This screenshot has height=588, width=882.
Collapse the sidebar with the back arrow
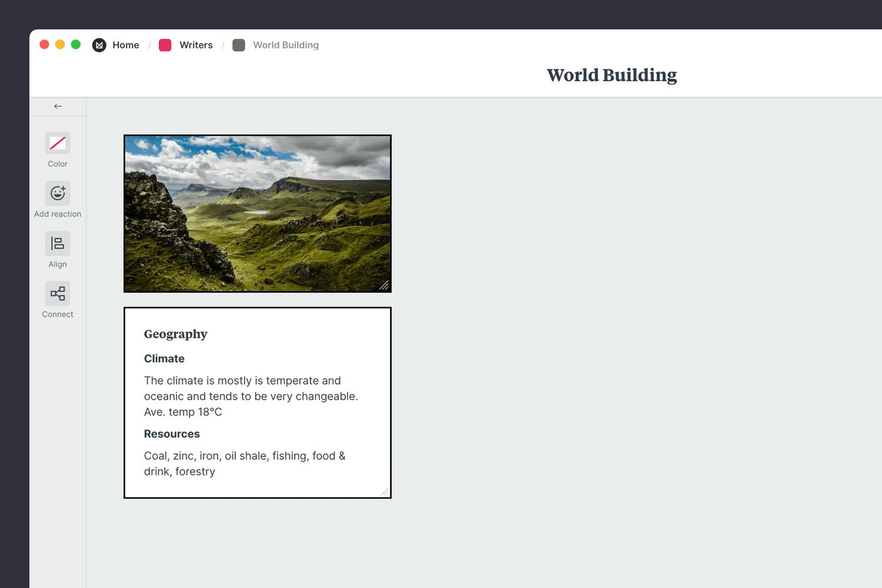(x=57, y=106)
